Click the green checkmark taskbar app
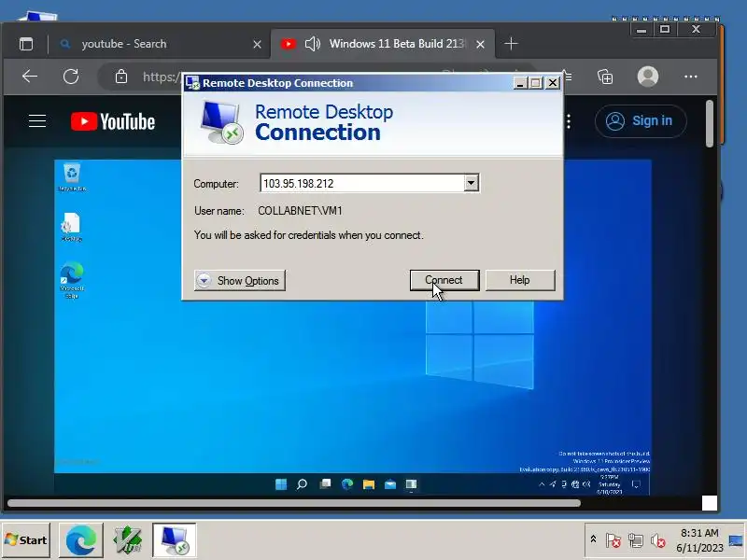 [127, 540]
